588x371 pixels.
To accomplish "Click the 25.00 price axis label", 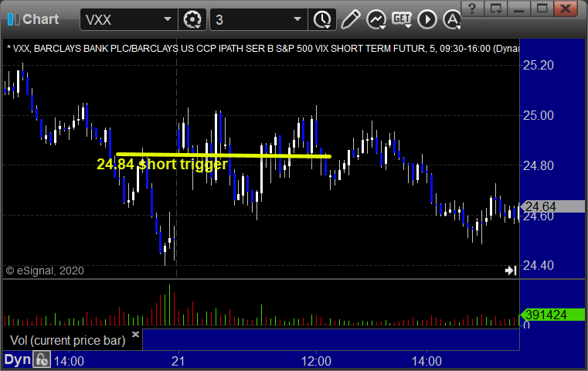I will point(538,115).
